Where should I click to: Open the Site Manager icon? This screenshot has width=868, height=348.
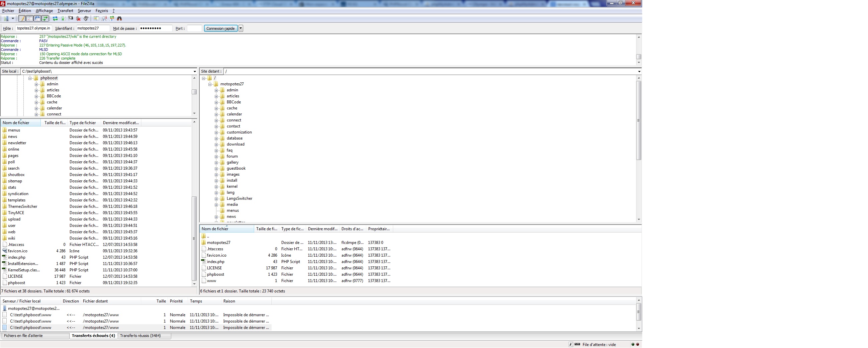tap(6, 18)
